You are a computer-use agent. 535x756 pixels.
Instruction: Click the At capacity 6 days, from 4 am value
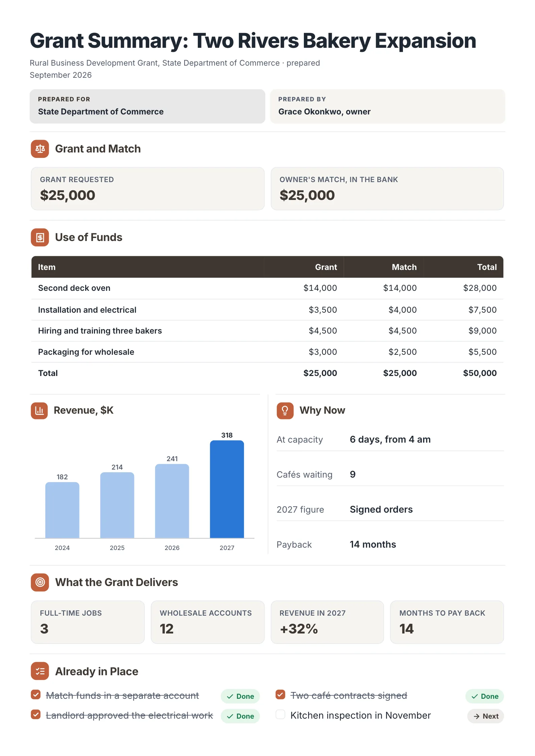tap(390, 440)
